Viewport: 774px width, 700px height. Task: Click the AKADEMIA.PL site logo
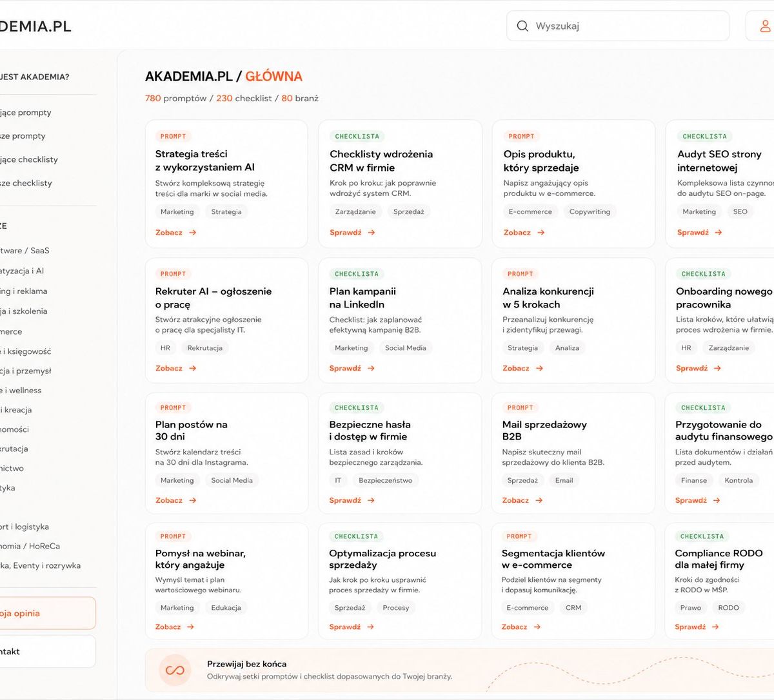click(x=35, y=26)
